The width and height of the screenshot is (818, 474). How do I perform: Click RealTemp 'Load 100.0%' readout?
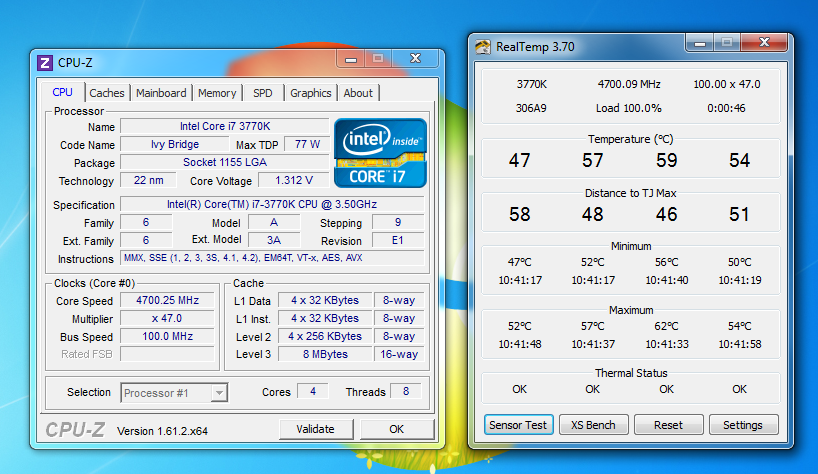tap(629, 108)
